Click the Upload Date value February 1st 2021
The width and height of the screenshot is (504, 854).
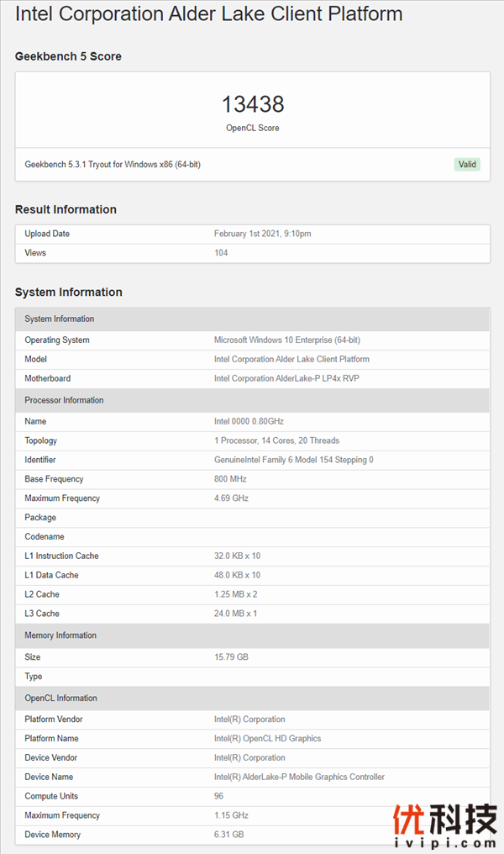[262, 234]
